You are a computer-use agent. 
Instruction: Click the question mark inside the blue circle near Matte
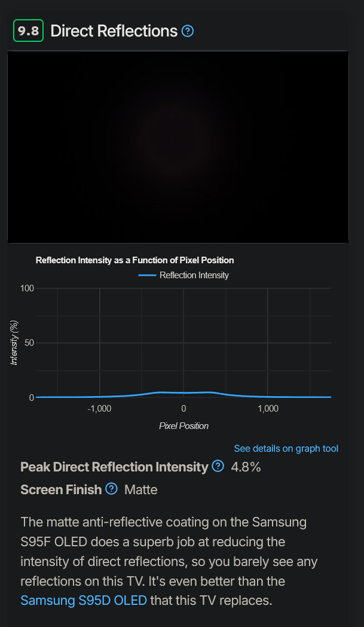coord(111,489)
